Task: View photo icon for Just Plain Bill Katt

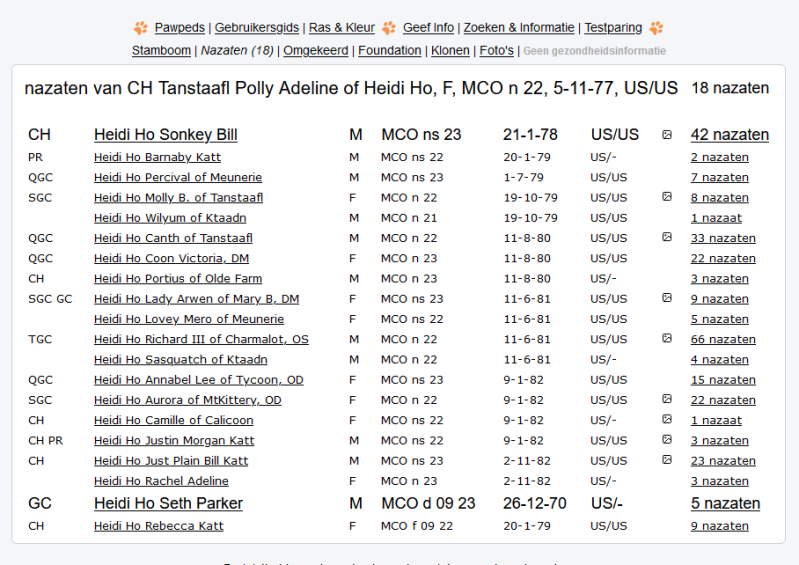Action: (x=667, y=460)
